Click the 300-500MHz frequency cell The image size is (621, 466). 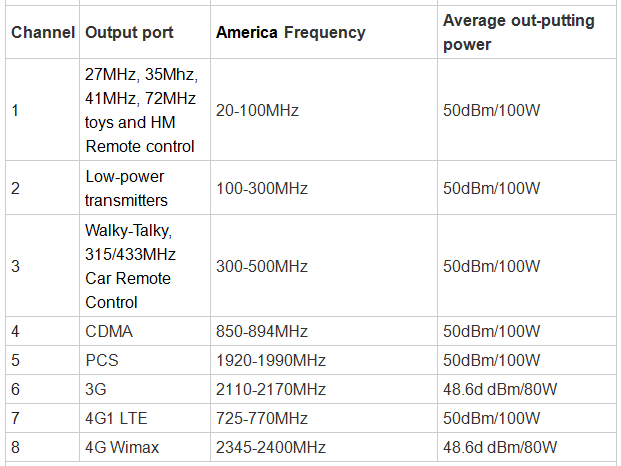tap(262, 266)
